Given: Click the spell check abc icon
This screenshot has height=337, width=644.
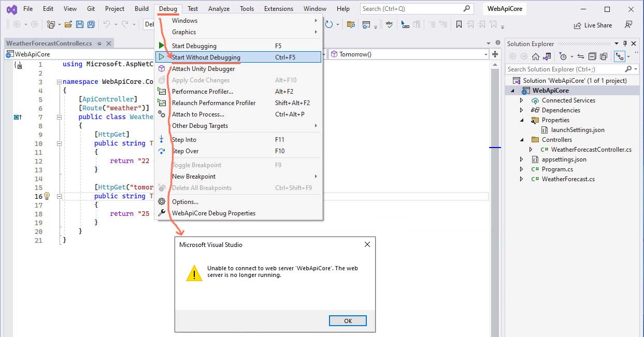Looking at the screenshot, I should (x=390, y=24).
